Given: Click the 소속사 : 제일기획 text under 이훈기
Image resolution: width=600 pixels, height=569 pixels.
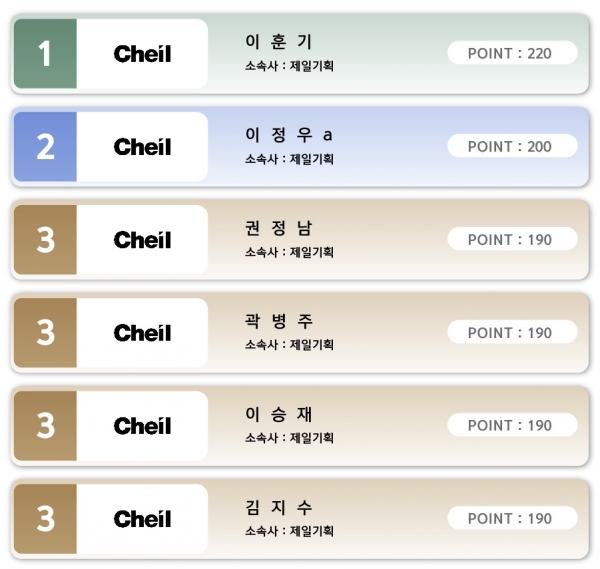Looking at the screenshot, I should [289, 66].
